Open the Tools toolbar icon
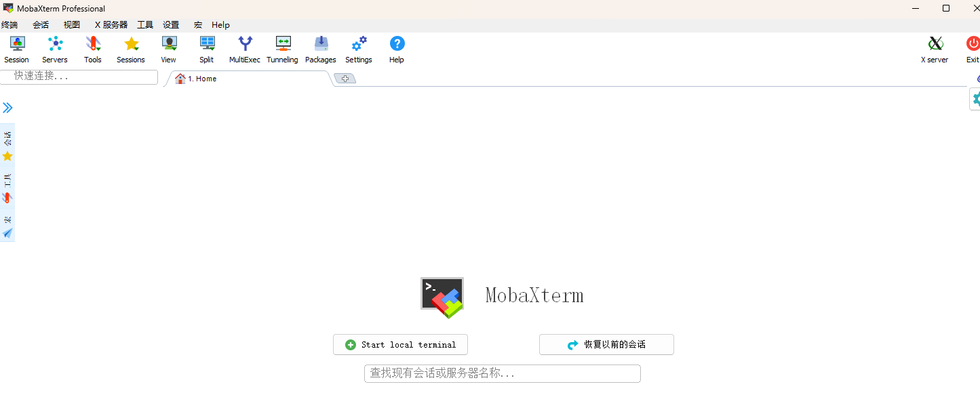This screenshot has height=395, width=980. [93, 49]
